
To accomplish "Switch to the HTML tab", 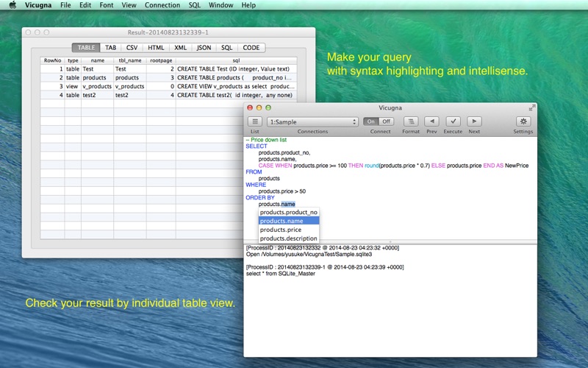I will tap(156, 48).
